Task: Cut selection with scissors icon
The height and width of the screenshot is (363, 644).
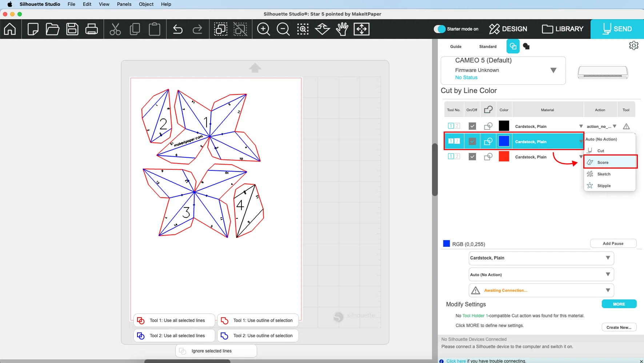Action: point(115,29)
